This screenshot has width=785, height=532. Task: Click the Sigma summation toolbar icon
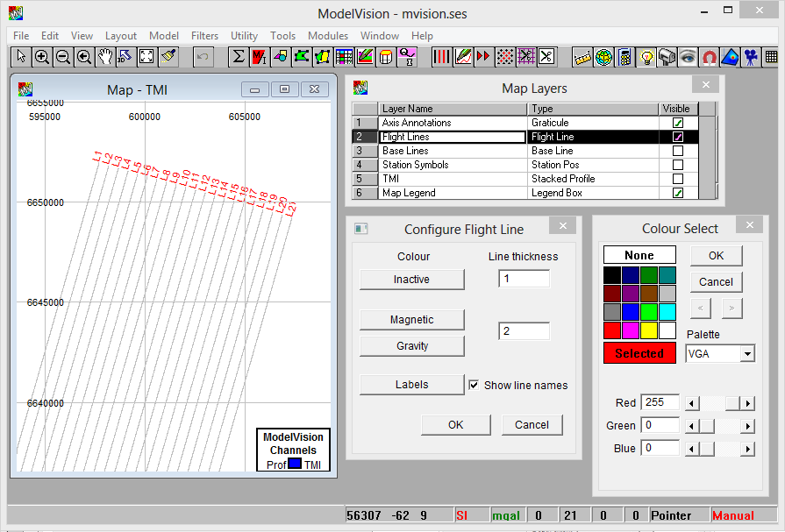[239, 57]
